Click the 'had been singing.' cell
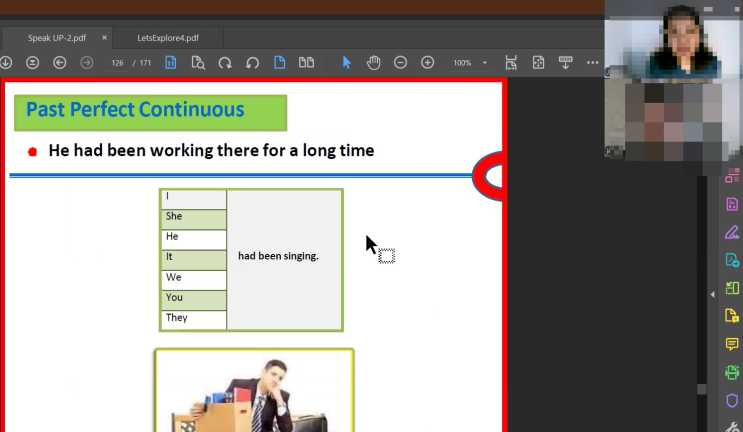The width and height of the screenshot is (743, 432). [284, 260]
